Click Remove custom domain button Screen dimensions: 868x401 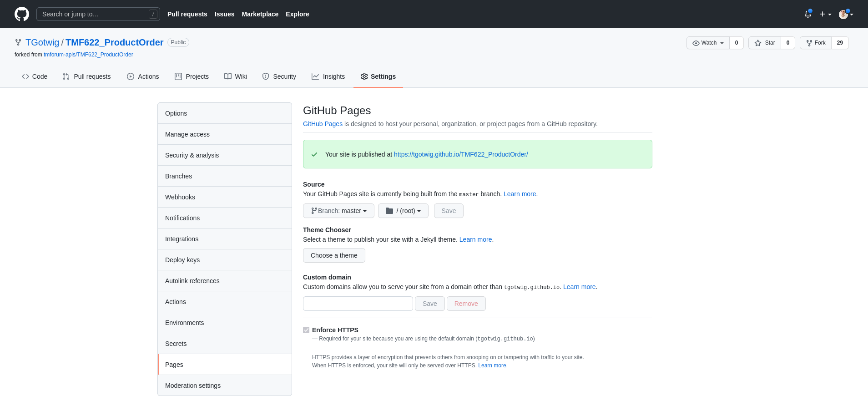[466, 304]
